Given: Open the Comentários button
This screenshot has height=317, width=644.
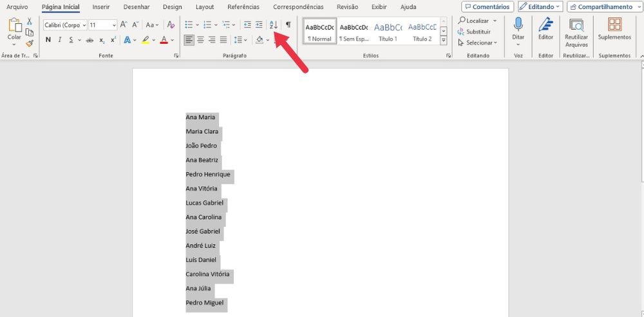Looking at the screenshot, I should coord(487,7).
